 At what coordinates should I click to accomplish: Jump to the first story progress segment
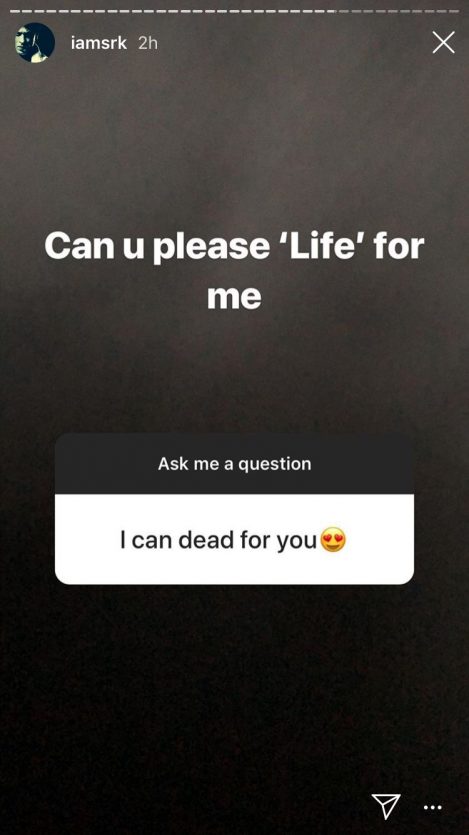(15, 11)
